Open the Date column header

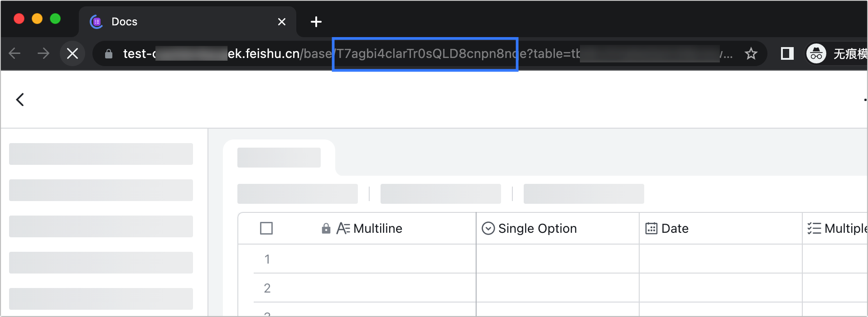click(675, 228)
